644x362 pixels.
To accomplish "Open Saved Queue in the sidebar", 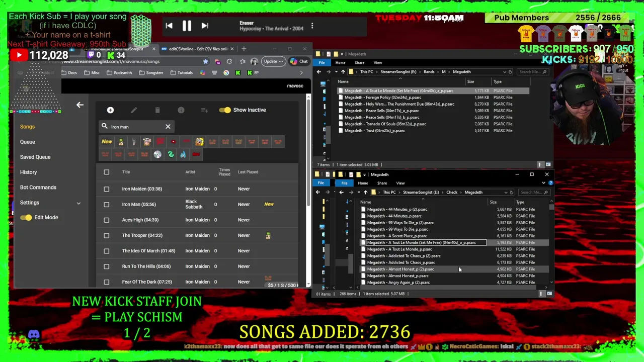I will pos(35,157).
